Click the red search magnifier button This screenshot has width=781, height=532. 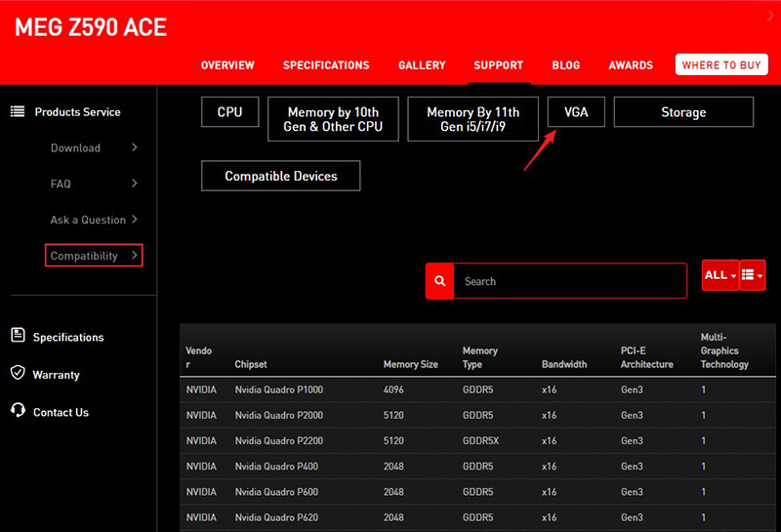click(439, 281)
